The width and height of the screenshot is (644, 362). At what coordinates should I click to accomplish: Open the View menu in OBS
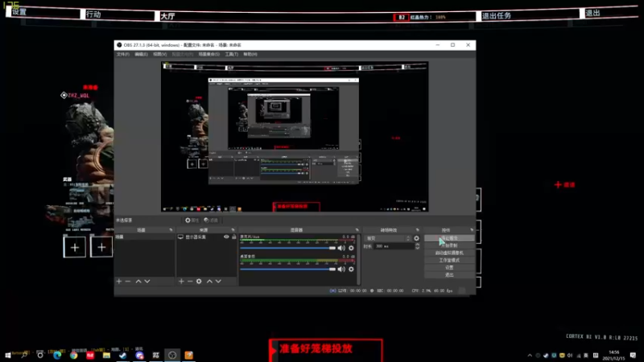point(159,54)
